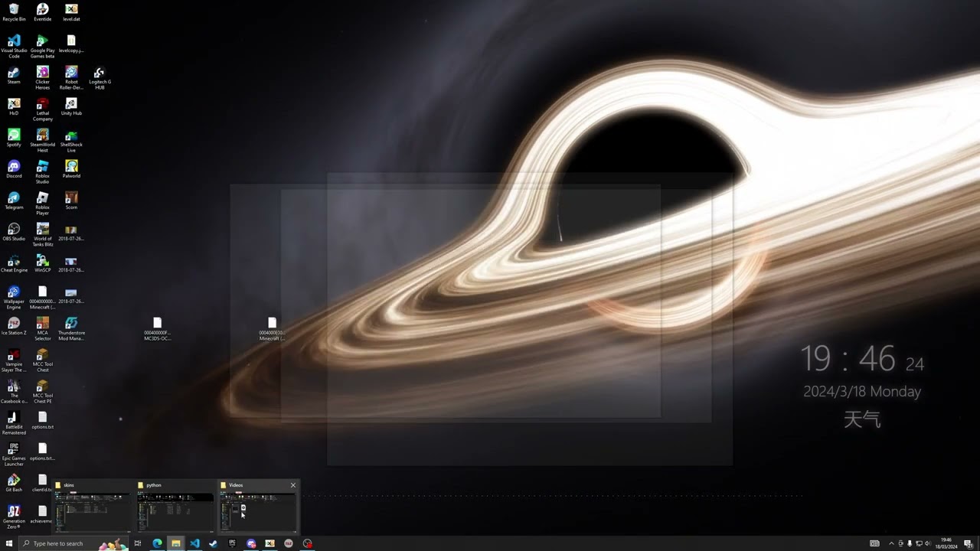Open Epic Games from the taskbar
980x551 pixels.
coord(232,543)
